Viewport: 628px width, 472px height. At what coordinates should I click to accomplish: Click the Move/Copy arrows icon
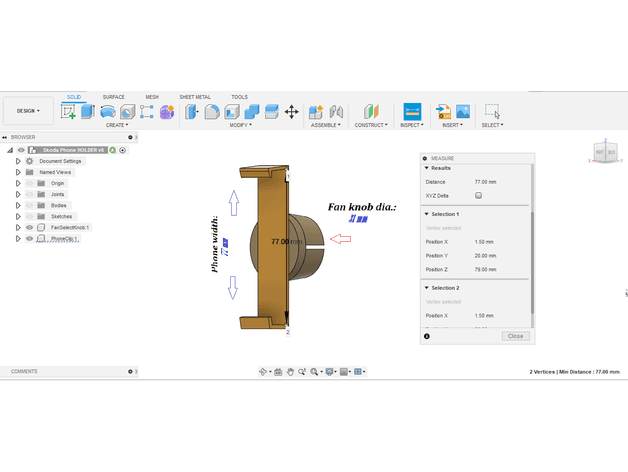(292, 112)
